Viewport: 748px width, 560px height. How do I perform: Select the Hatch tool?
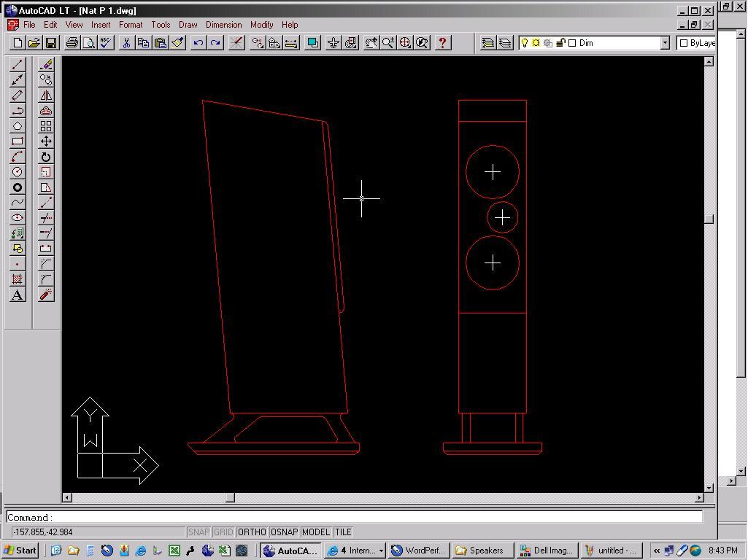[x=18, y=279]
